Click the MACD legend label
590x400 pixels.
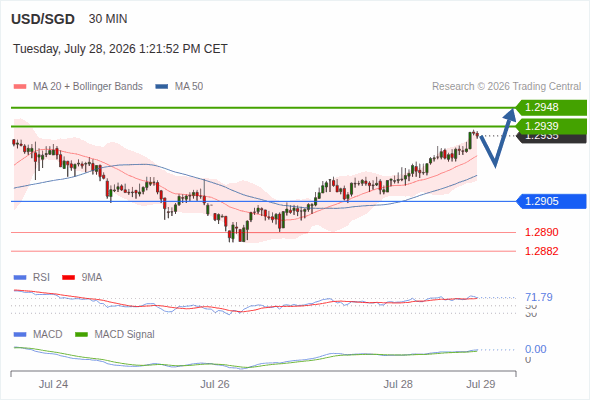(48, 335)
